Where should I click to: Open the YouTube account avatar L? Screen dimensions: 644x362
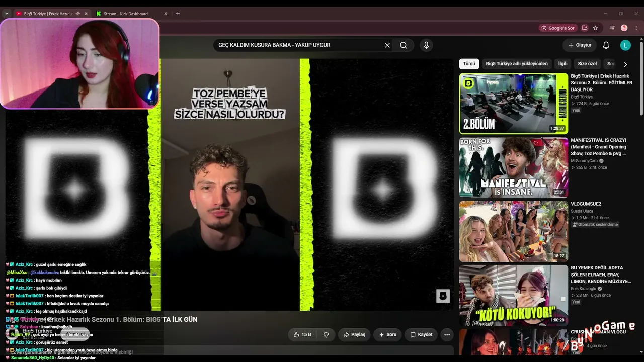[x=625, y=45]
